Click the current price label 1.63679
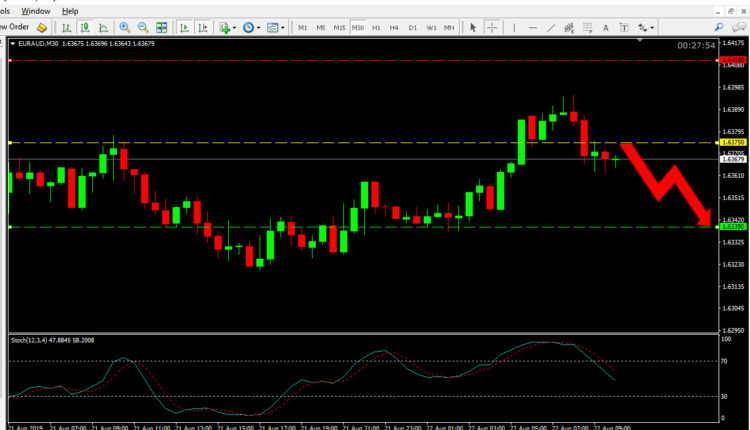The width and height of the screenshot is (750, 430). [733, 159]
